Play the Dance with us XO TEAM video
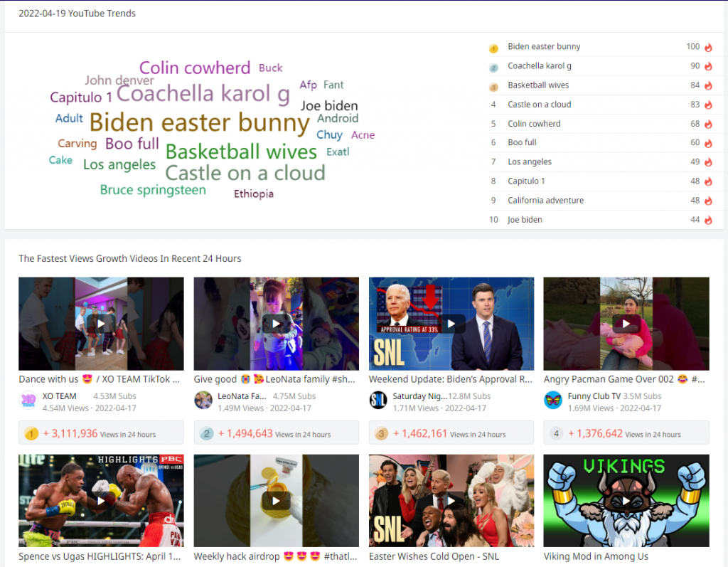 (x=101, y=324)
